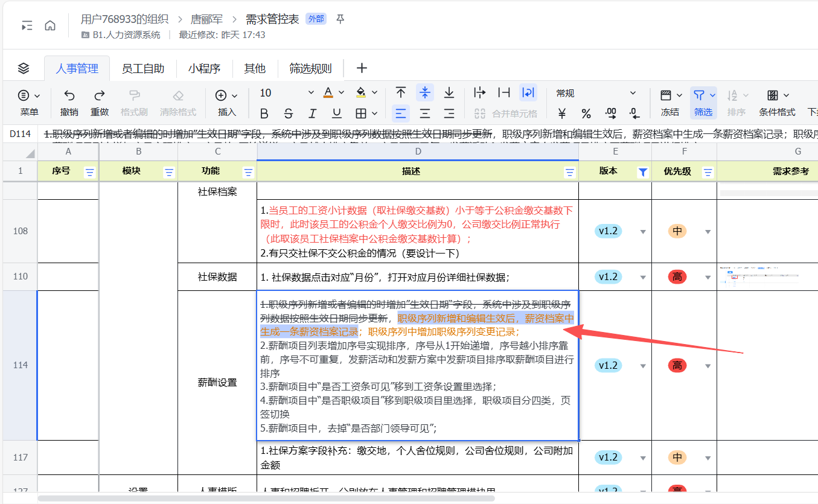Image resolution: width=818 pixels, height=504 pixels.
Task: Expand the 常规 number format dropdown
Action: [633, 93]
